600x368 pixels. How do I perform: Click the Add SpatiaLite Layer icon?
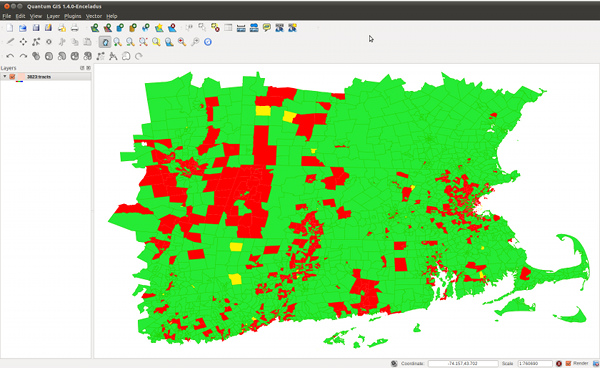133,28
